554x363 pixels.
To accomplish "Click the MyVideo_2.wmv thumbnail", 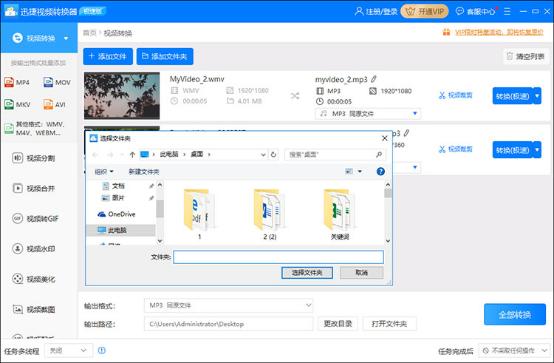I will pos(122,95).
